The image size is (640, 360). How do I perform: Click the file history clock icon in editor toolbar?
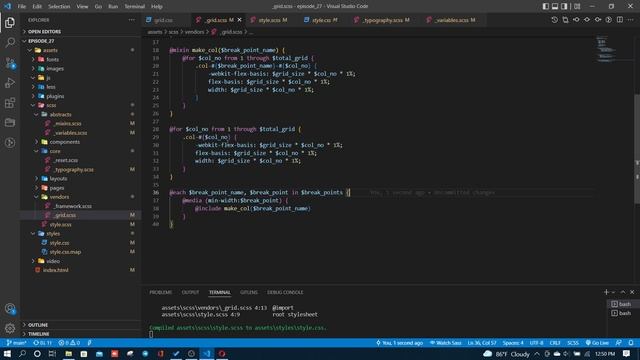[x=554, y=20]
